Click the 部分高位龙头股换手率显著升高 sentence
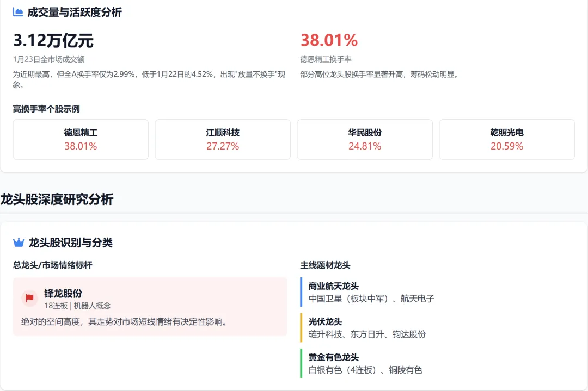The width and height of the screenshot is (588, 391). [x=379, y=74]
